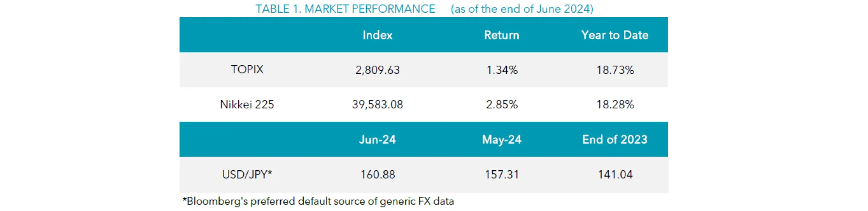This screenshot has height=211, width=868.
Task: Click the TOPIX year-to-date 18.73%
Action: coord(615,70)
